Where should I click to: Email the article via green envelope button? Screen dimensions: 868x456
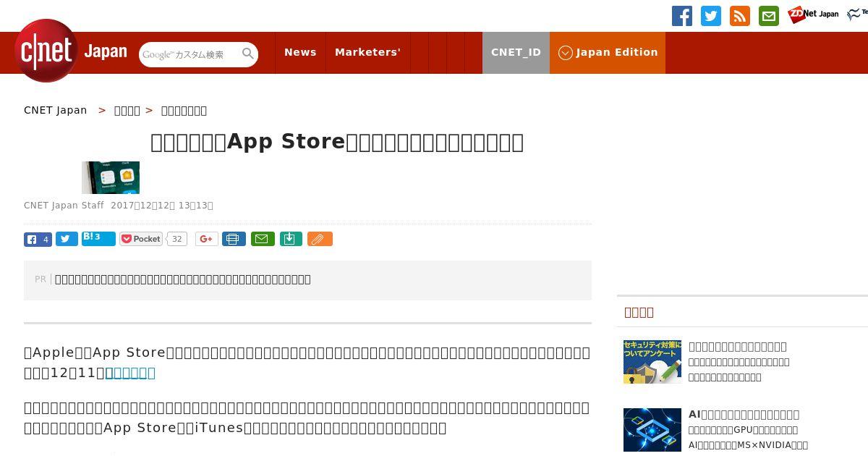coord(263,239)
